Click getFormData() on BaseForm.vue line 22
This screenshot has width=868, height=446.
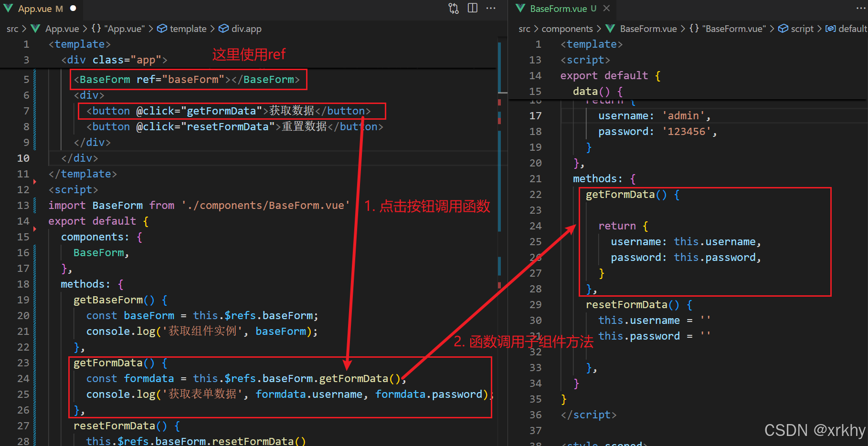pyautogui.click(x=626, y=194)
